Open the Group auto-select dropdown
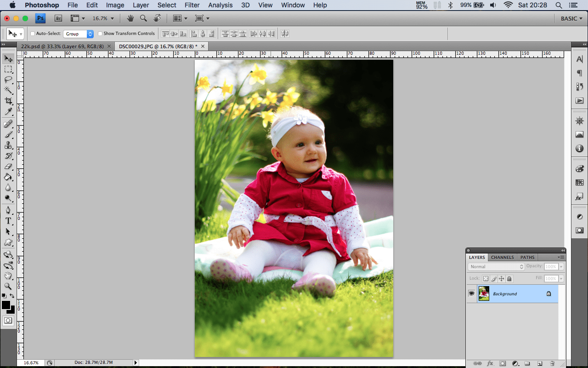The width and height of the screenshot is (588, 368). click(78, 34)
